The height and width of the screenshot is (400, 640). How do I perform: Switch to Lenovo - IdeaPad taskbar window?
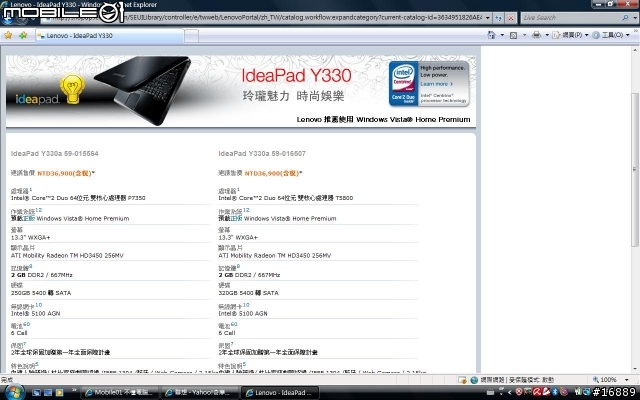point(279,393)
